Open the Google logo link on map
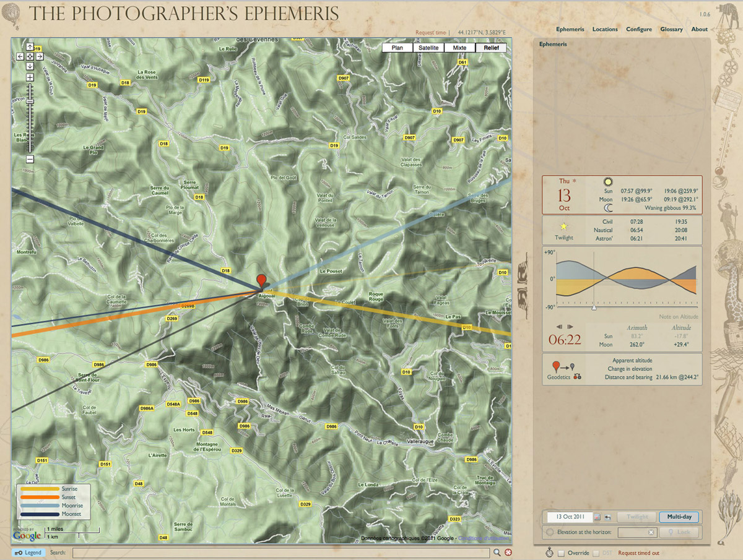The width and height of the screenshot is (743, 560). [x=27, y=535]
